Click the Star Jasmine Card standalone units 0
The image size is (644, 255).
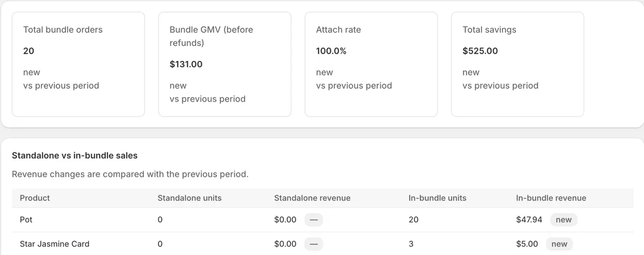pos(160,244)
